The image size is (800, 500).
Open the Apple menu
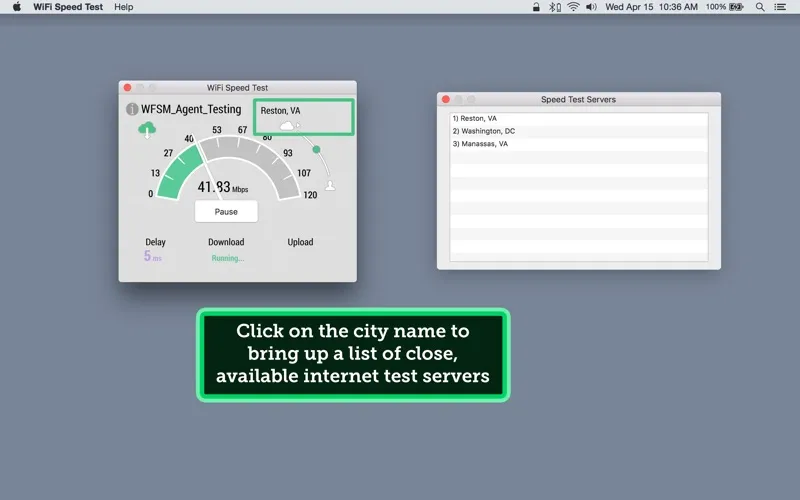click(x=17, y=7)
